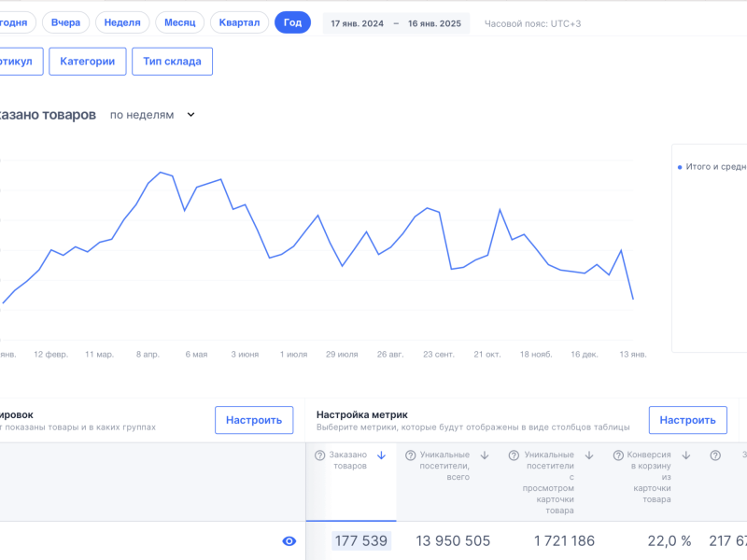Select the Квартал period tab
Screen dimensions: 747x560
point(240,22)
